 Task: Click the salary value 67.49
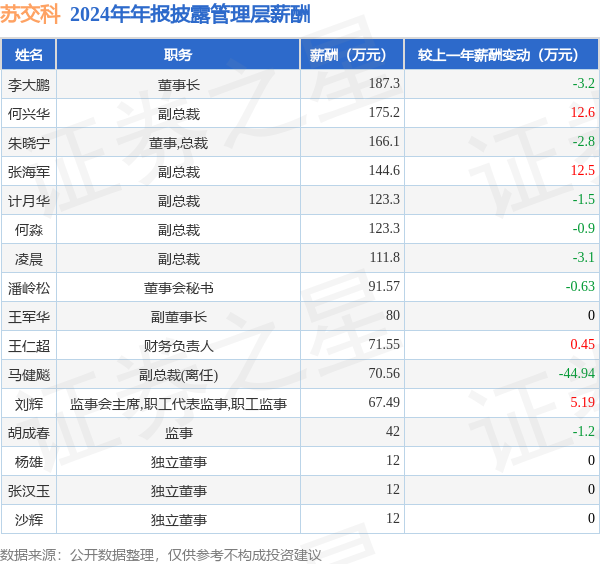tap(384, 403)
